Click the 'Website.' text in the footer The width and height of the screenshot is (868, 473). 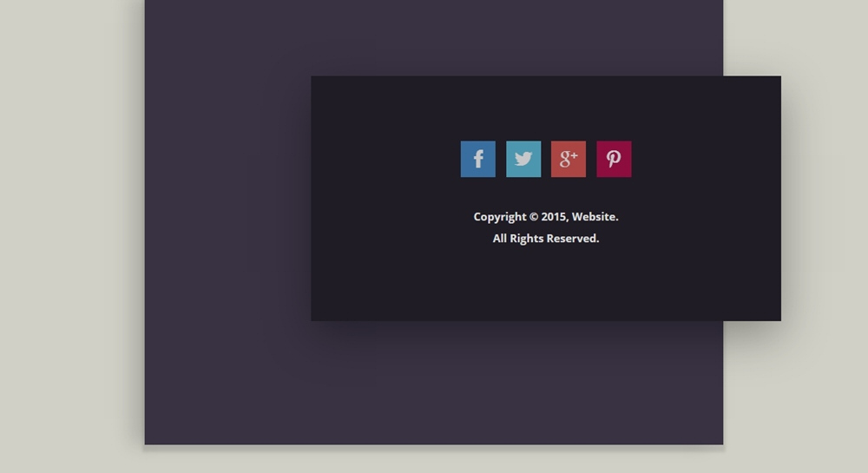click(x=595, y=217)
